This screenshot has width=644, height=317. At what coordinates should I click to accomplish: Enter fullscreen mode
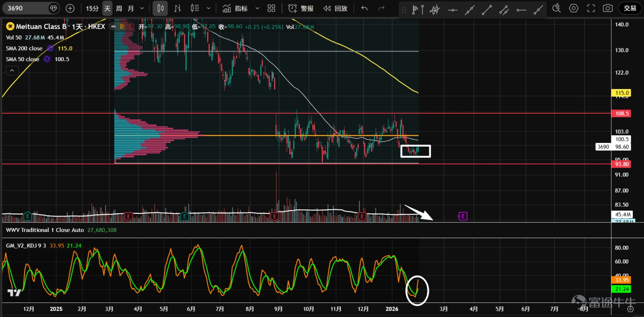coord(591,8)
